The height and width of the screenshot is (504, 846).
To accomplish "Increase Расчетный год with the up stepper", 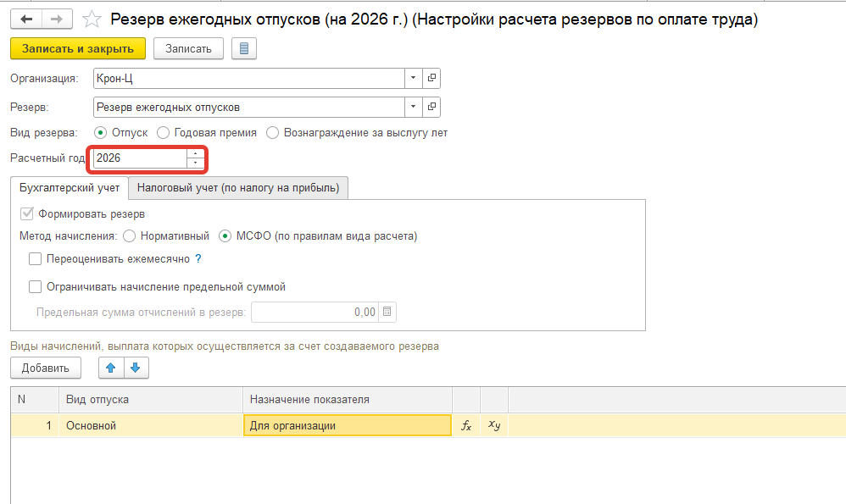I will point(196,154).
